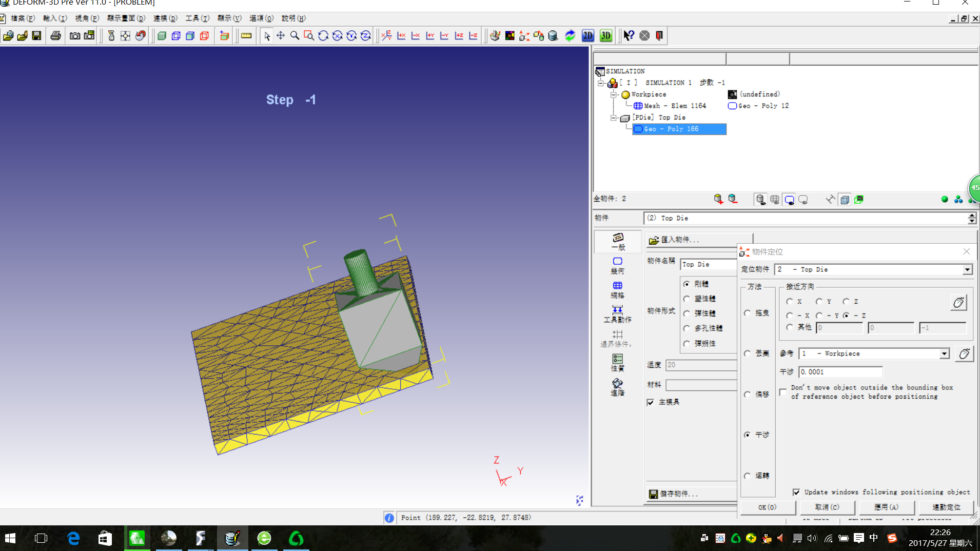Open the 幾何 geometry panel icon
This screenshot has width=980, height=551.
[x=617, y=265]
